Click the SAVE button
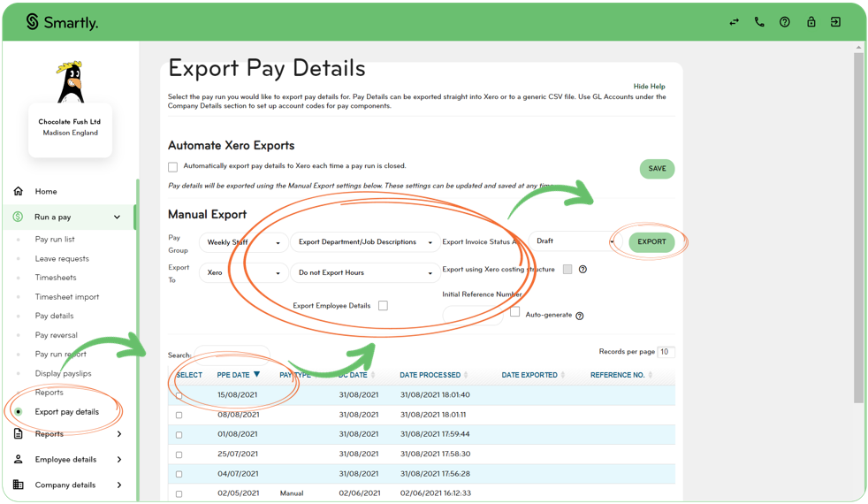The width and height of the screenshot is (868, 504). pyautogui.click(x=657, y=168)
